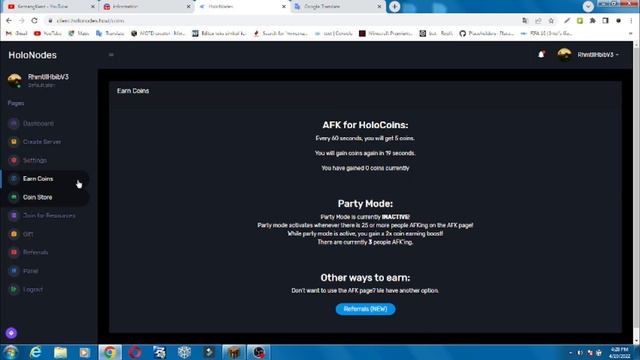Open the GitHub Placeholders bookmark
The height and width of the screenshot is (360, 640).
[487, 33]
